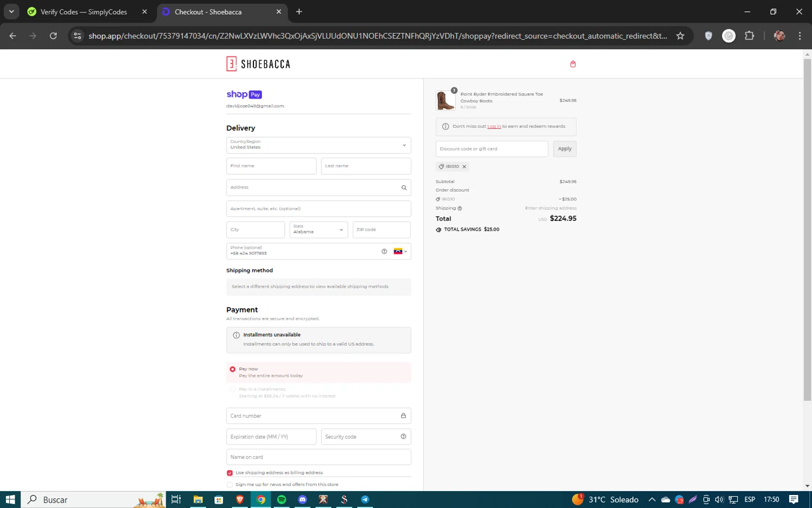Open the Country/Region dropdown
The width and height of the screenshot is (812, 508).
click(x=318, y=145)
